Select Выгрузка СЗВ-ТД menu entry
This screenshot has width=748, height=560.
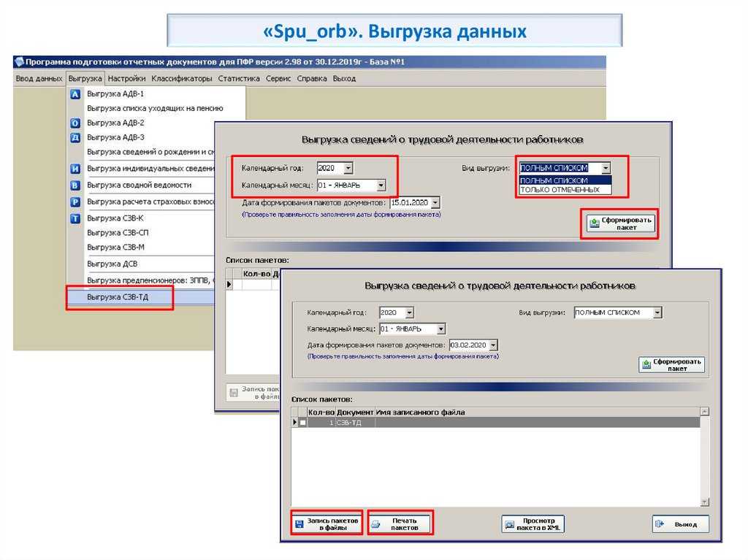(x=118, y=297)
